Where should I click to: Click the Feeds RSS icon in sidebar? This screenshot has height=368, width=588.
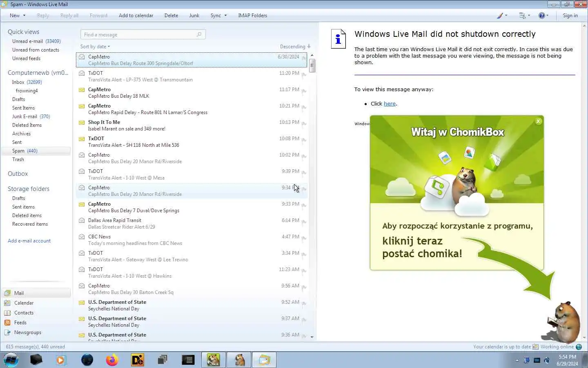click(x=7, y=323)
